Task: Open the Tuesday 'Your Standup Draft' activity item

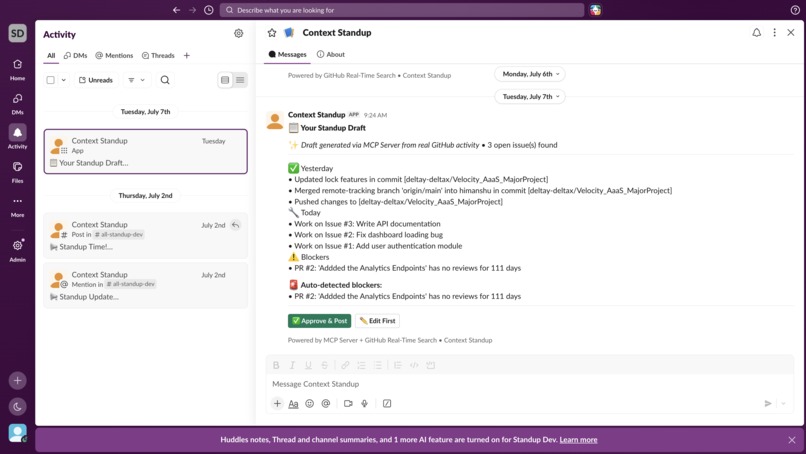Action: [145, 151]
